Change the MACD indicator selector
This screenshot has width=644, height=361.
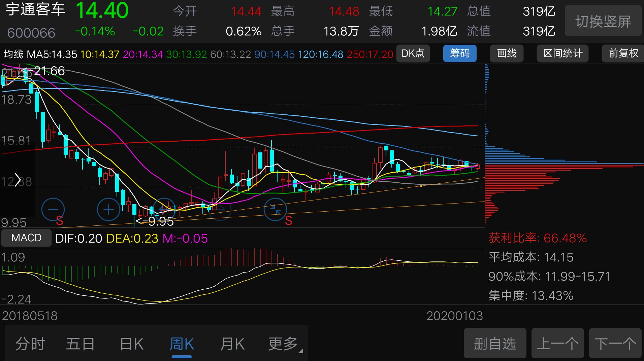pyautogui.click(x=26, y=238)
